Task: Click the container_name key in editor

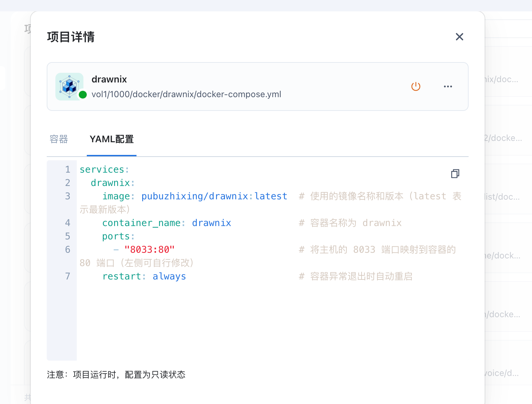Action: pos(141,223)
